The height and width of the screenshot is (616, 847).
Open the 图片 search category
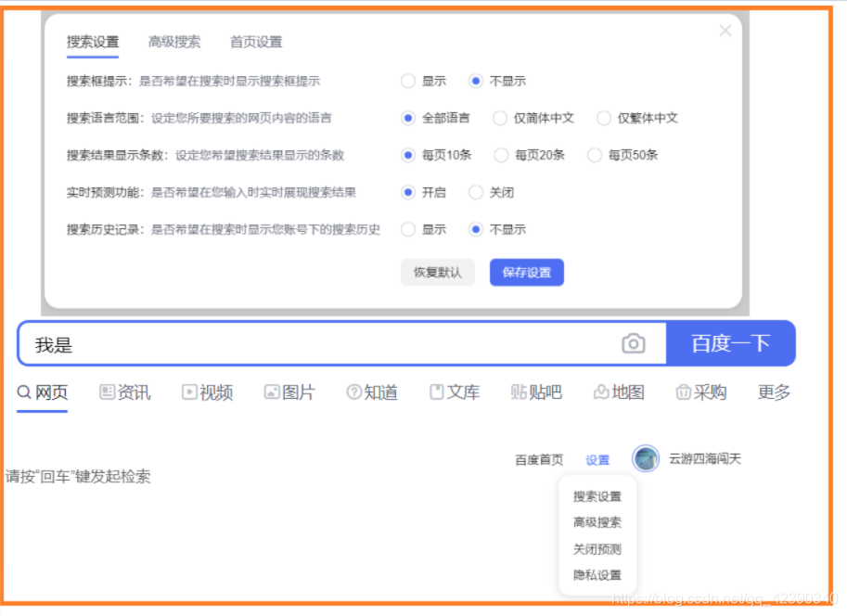click(x=299, y=391)
